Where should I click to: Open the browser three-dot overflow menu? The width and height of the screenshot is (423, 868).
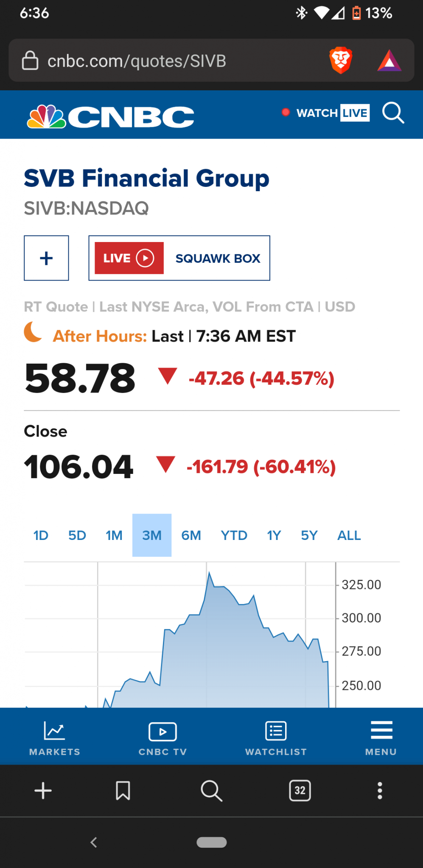pos(380,790)
